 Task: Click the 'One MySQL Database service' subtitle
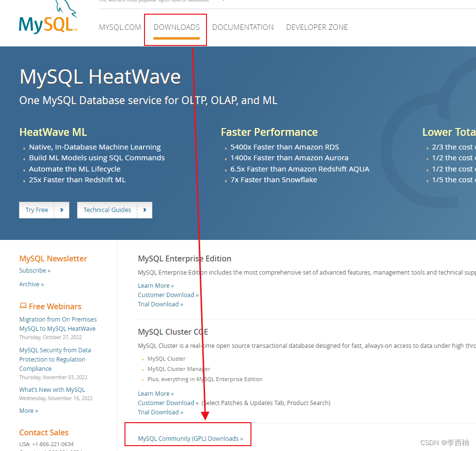[148, 101]
